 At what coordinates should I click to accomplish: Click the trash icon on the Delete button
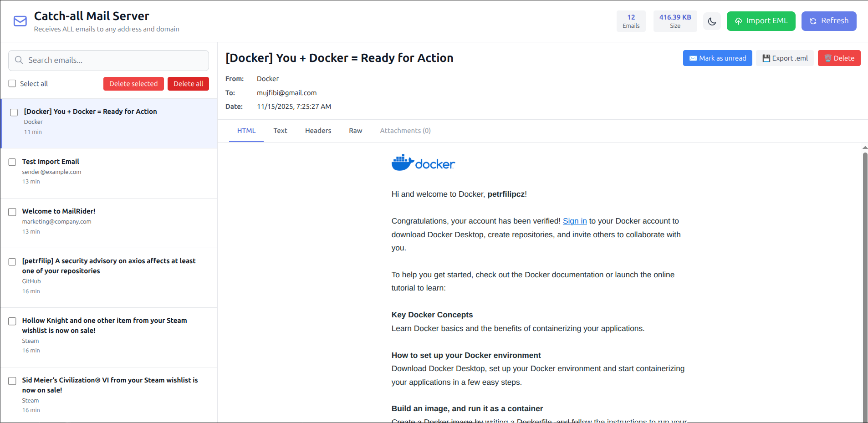(827, 58)
